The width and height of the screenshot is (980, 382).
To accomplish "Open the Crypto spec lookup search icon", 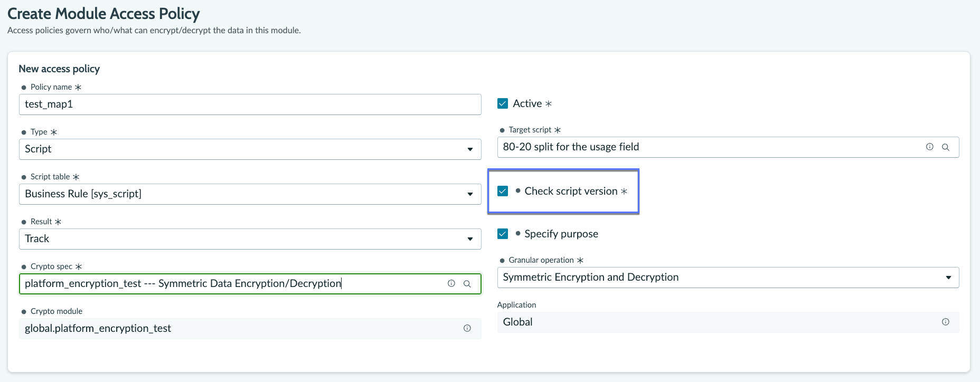I will (x=467, y=284).
